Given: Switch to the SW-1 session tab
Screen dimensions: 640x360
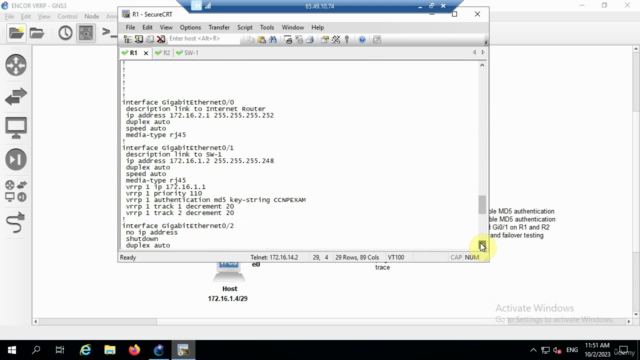Looking at the screenshot, I should 187,53.
